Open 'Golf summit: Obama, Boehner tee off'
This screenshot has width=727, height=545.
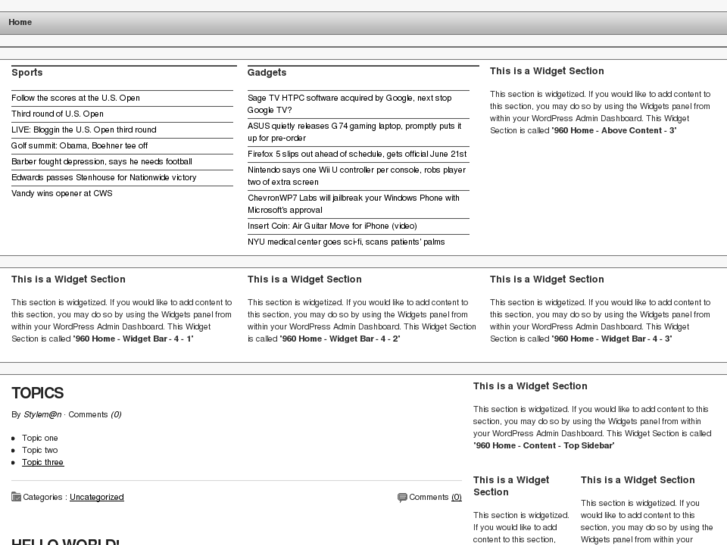pyautogui.click(x=79, y=146)
